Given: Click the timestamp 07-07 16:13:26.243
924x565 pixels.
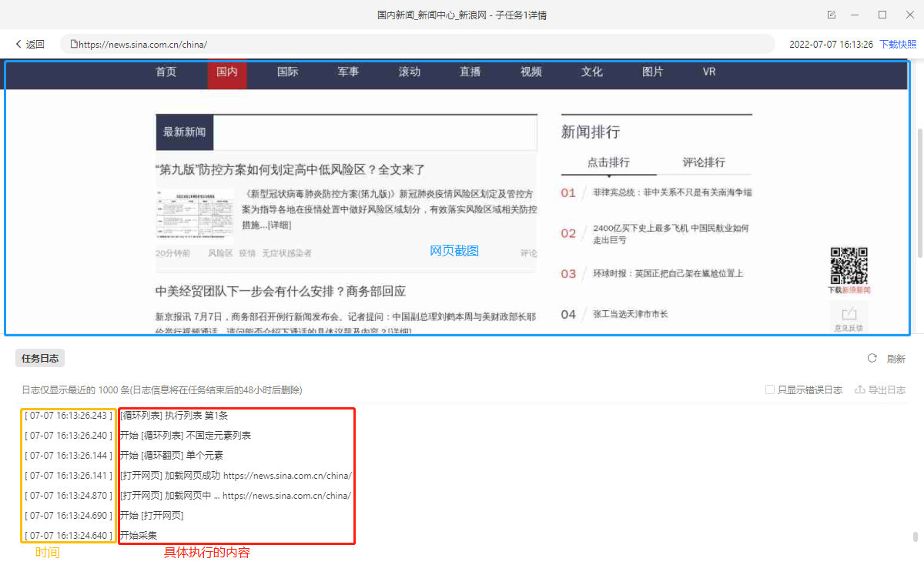Looking at the screenshot, I should 69,416.
